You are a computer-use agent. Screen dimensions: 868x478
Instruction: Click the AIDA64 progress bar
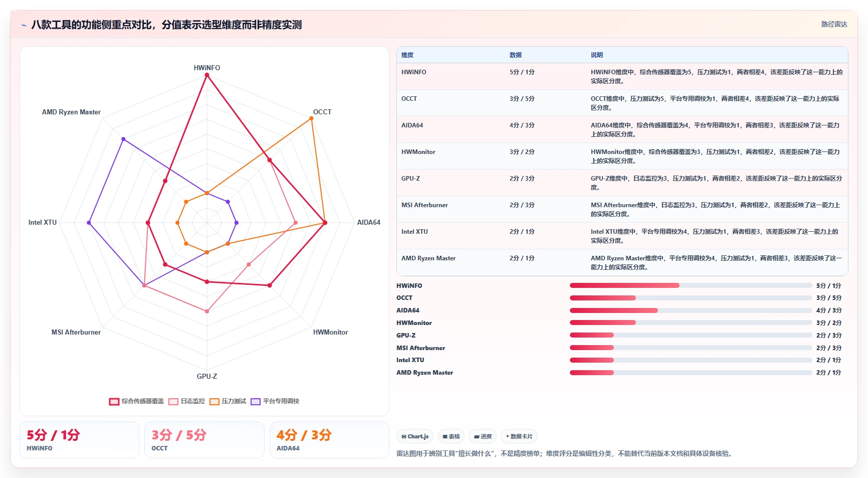(691, 310)
